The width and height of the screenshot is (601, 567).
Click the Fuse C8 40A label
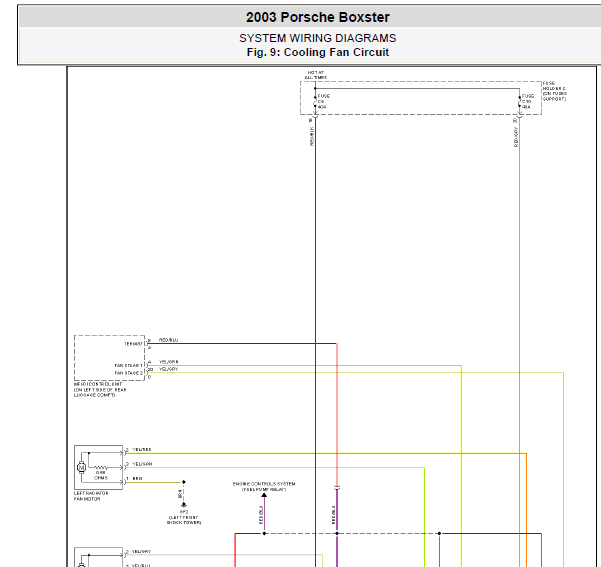[323, 102]
